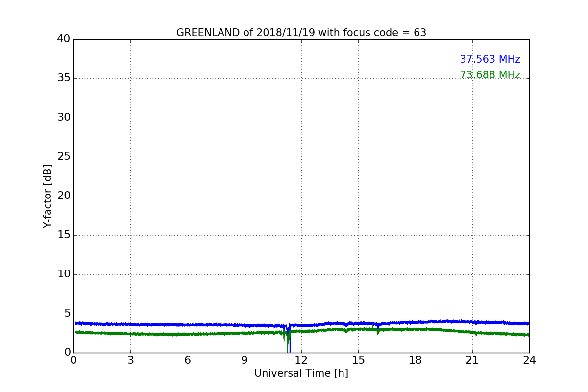Click the green trace's dip near 16 h

378,332
